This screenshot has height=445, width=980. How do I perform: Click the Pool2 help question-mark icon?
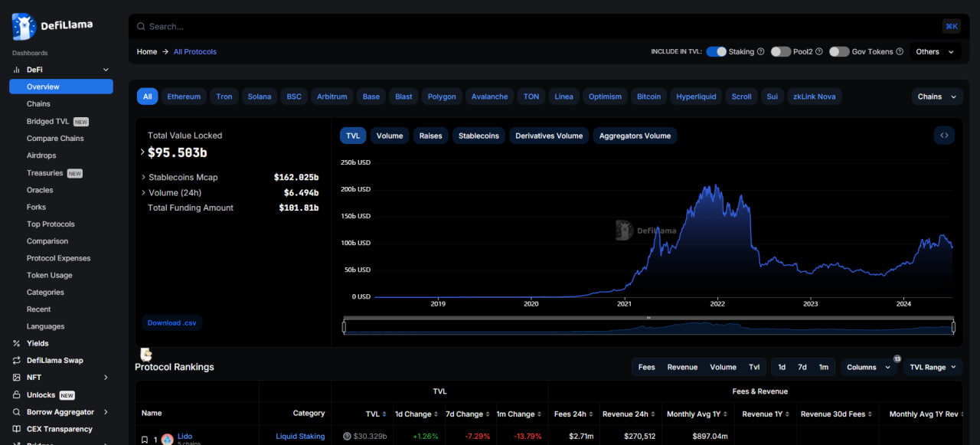pyautogui.click(x=819, y=52)
